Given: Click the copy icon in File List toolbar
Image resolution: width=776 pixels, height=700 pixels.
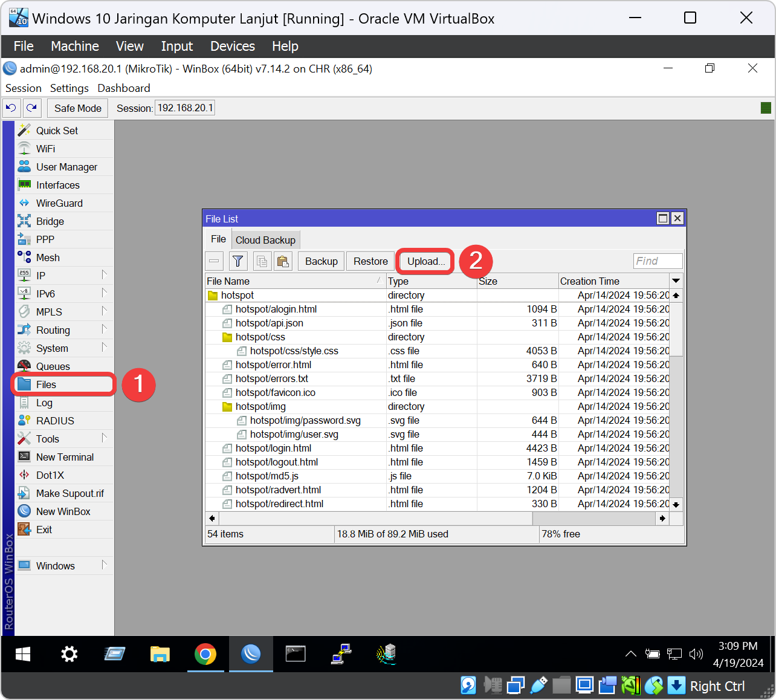Looking at the screenshot, I should (262, 261).
